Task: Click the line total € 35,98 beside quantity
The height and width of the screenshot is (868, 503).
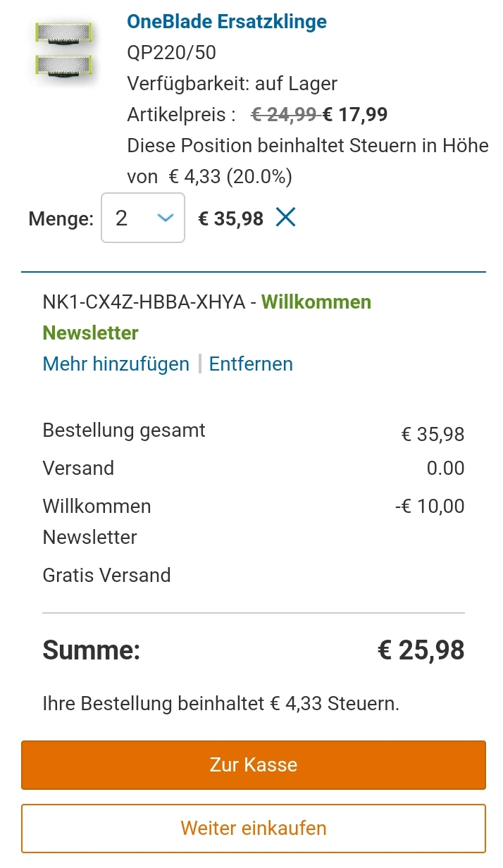Action: [x=231, y=218]
